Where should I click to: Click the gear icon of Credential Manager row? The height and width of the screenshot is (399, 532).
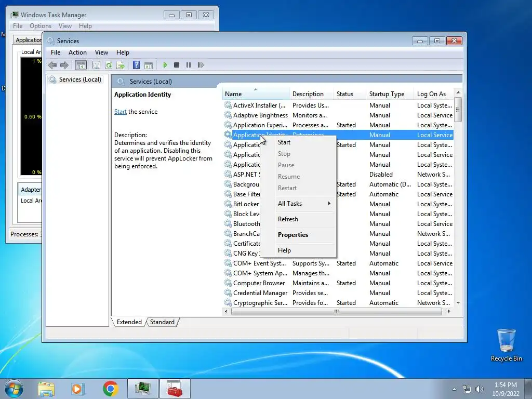coord(228,293)
